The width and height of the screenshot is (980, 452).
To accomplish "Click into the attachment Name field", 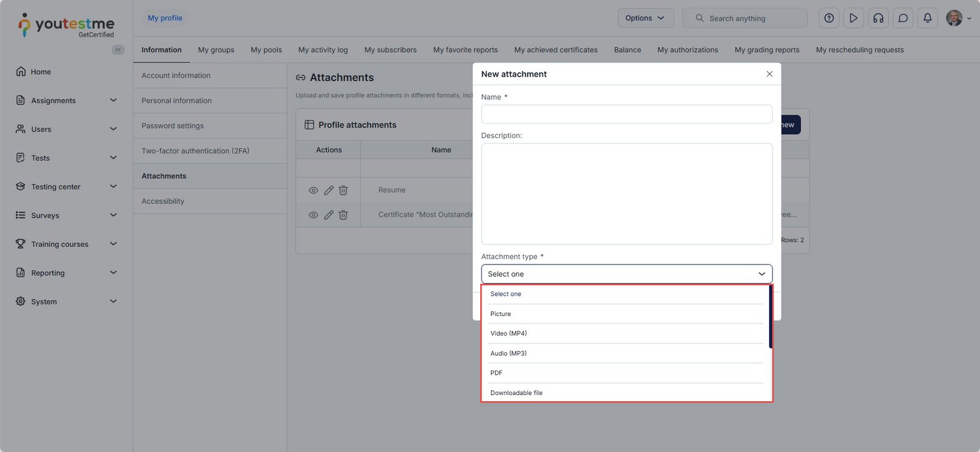I will click(626, 115).
